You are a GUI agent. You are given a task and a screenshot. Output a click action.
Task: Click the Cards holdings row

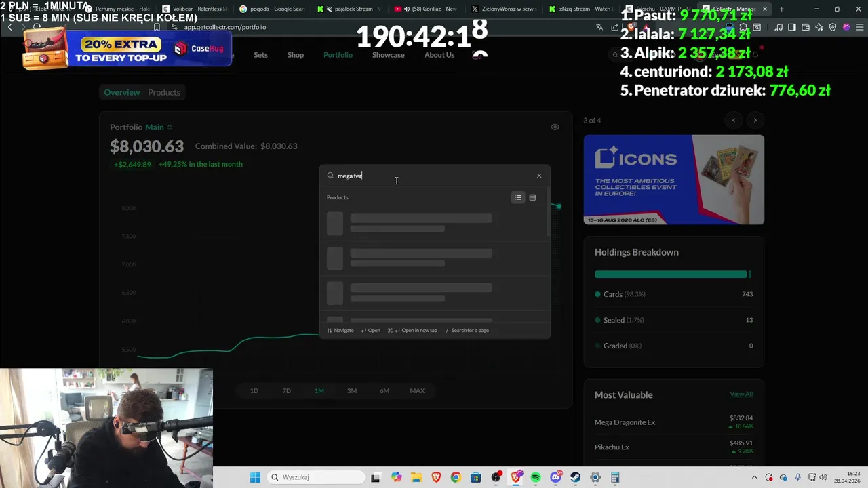[673, 294]
